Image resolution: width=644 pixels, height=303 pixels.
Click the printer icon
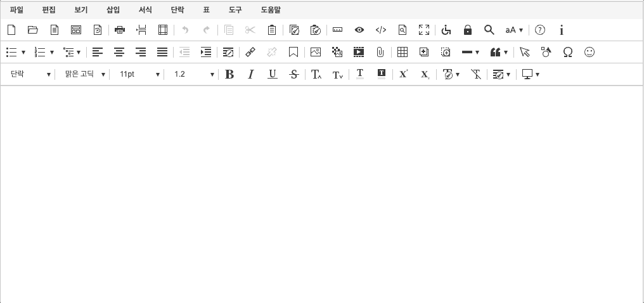coord(120,30)
